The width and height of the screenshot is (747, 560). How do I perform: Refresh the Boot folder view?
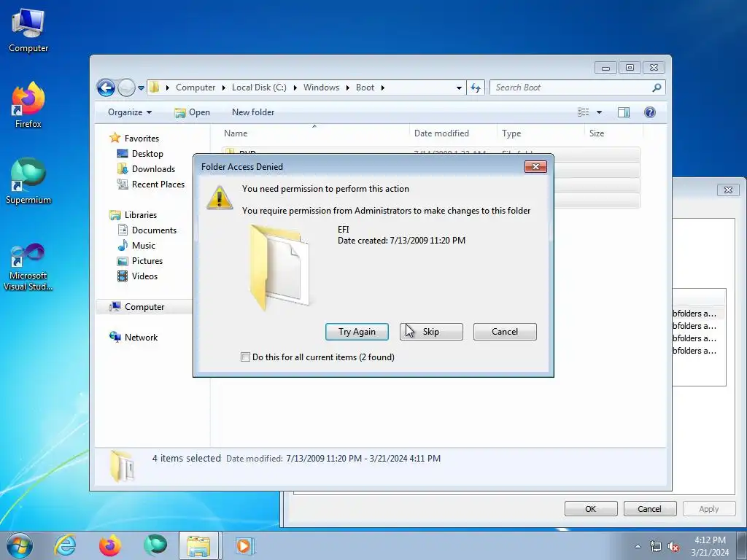coord(476,87)
